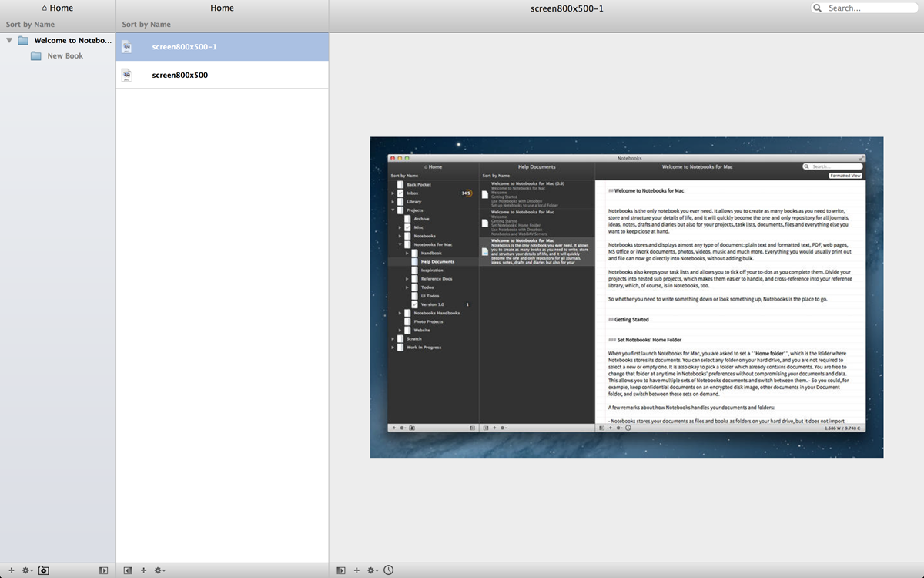Screen dimensions: 924x578
Task: Click Sort by Name in the sidebar header
Action: tap(30, 25)
